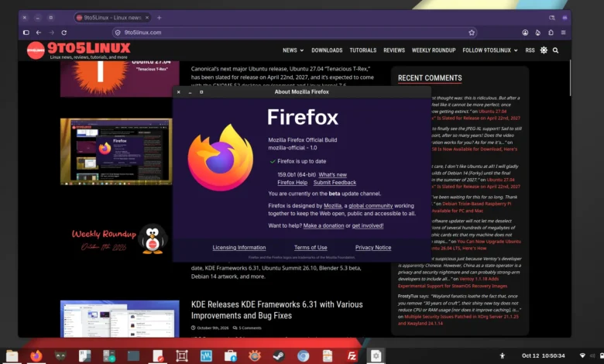Close the 9to5Linux browser tab
This screenshot has height=364, width=604.
pyautogui.click(x=147, y=18)
